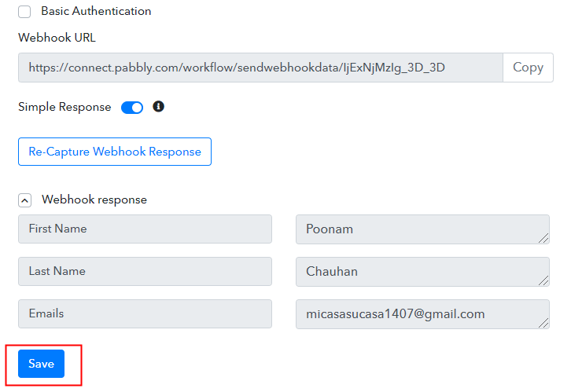Click resize grip of the Chauhan textarea

coord(543,280)
